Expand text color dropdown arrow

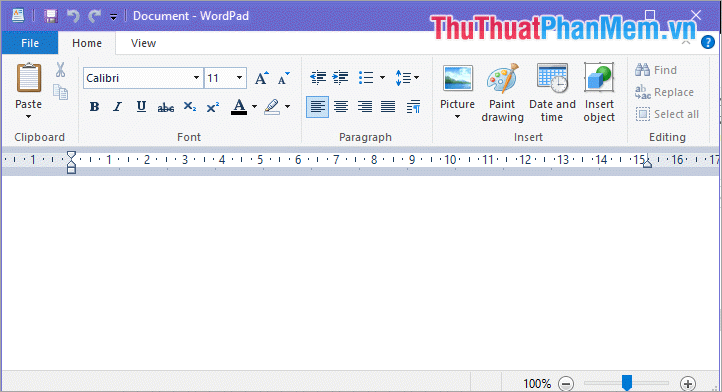(254, 107)
